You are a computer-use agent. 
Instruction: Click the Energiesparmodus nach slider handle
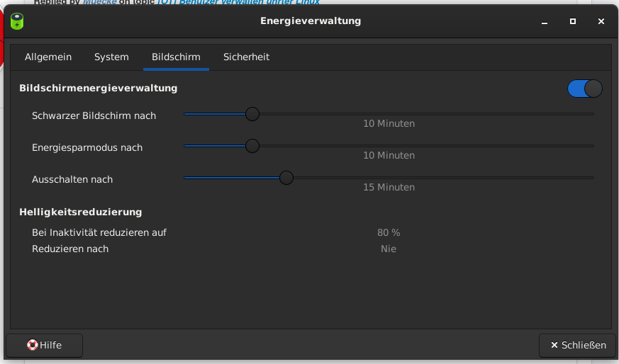[252, 146]
